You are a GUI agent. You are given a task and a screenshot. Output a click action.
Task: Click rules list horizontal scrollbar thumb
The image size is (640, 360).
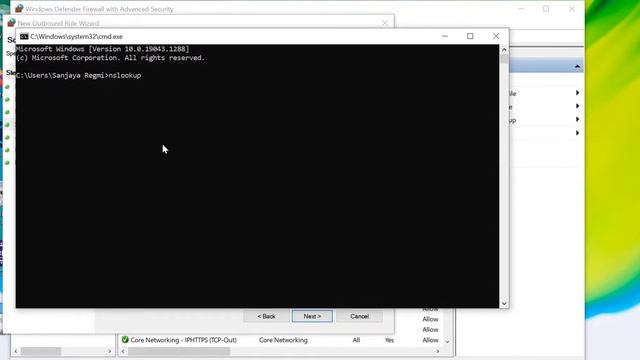(x=179, y=351)
